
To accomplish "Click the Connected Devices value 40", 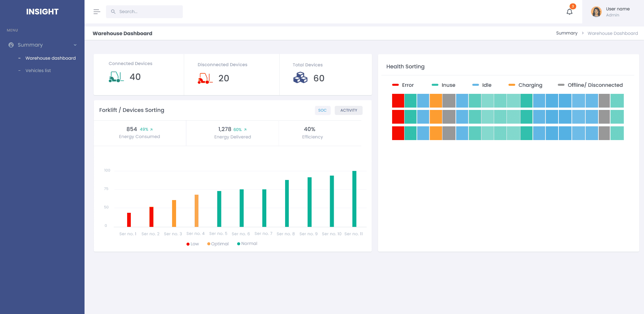I will coord(135,77).
